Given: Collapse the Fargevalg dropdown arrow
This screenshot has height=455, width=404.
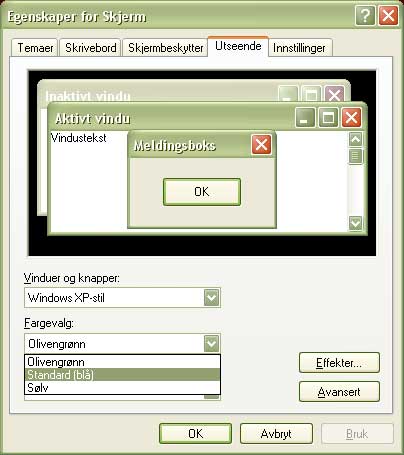Looking at the screenshot, I should 212,344.
